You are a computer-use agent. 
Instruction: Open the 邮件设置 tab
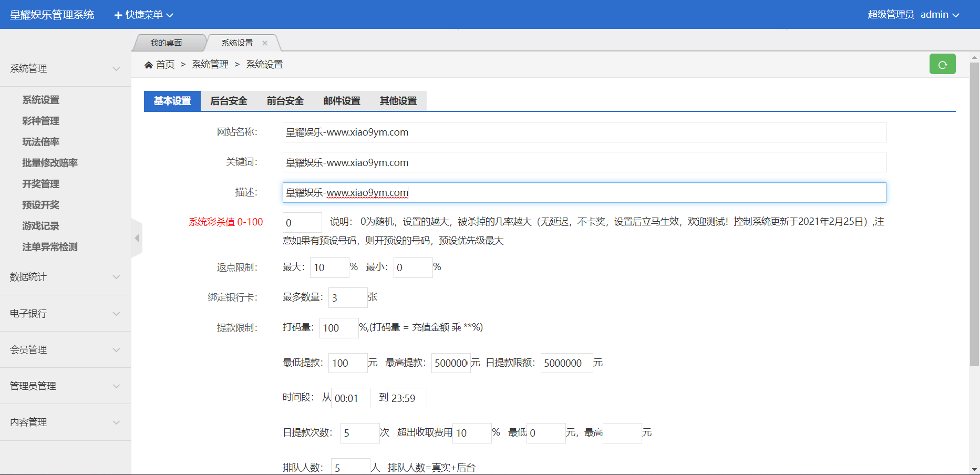click(342, 101)
